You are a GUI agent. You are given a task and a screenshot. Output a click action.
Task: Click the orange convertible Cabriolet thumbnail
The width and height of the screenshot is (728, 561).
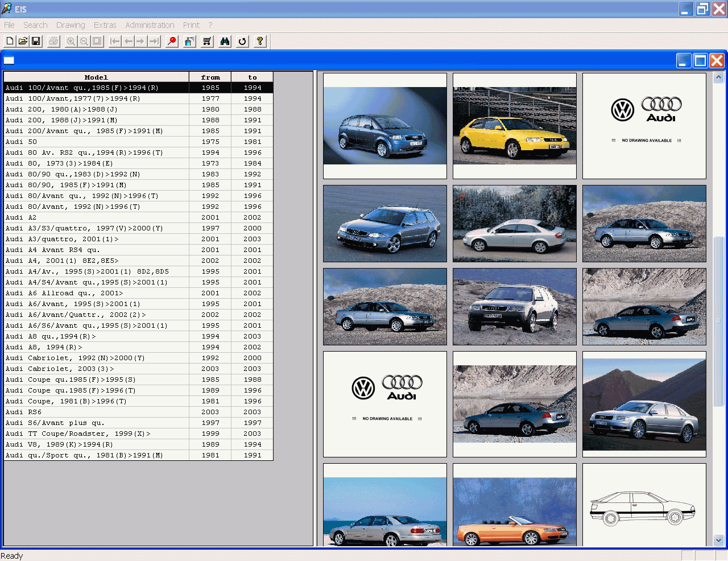[515, 505]
